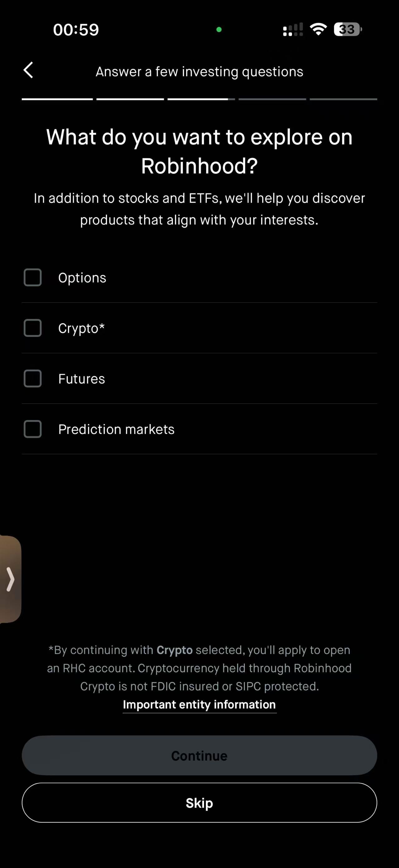
Task: Tap the clock showing 00:59
Action: click(76, 30)
